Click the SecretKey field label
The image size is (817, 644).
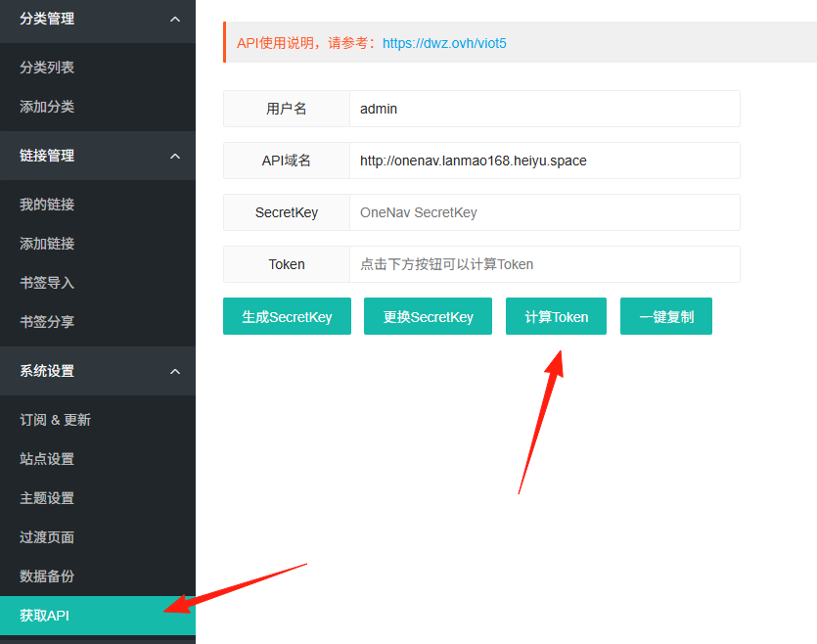coord(287,212)
